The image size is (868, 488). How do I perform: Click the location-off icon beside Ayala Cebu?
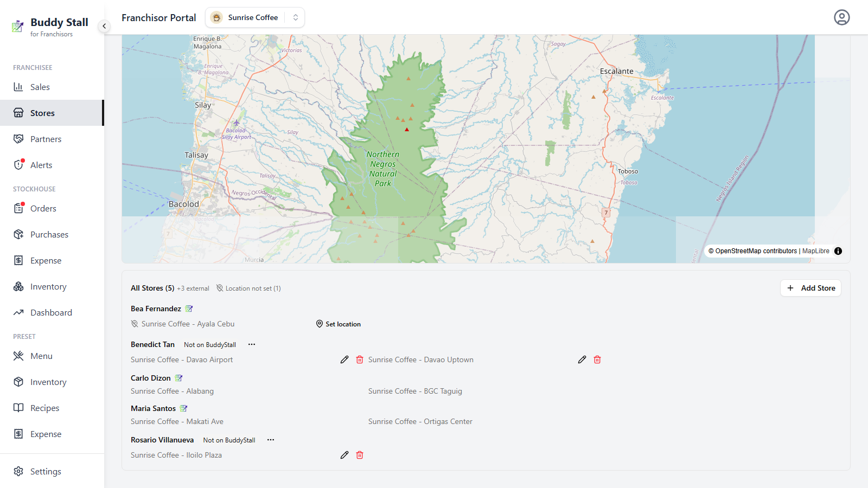[x=135, y=324]
